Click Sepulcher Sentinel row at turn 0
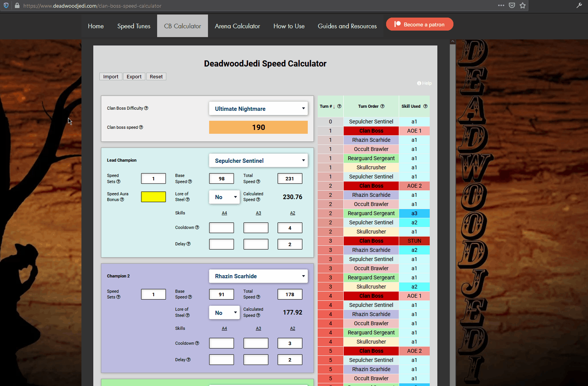 coord(374,122)
